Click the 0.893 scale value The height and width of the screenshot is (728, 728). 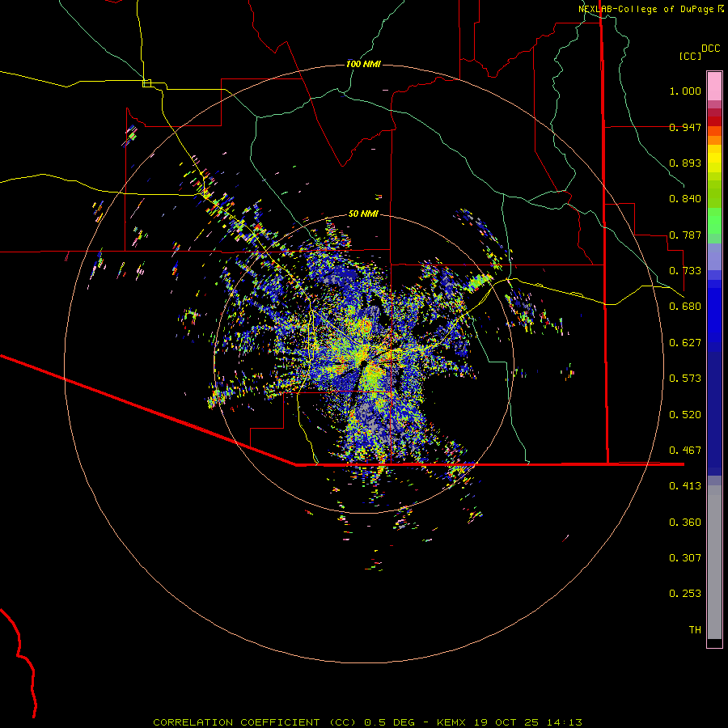(685, 163)
